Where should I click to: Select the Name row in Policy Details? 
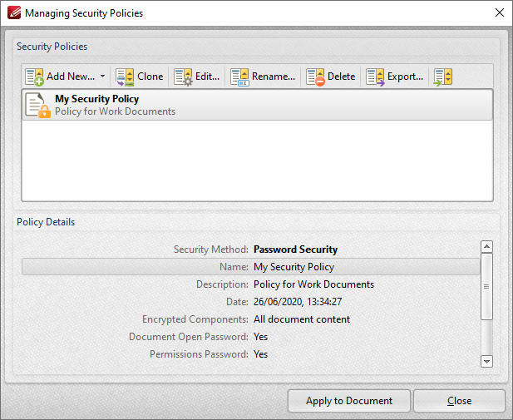click(250, 267)
